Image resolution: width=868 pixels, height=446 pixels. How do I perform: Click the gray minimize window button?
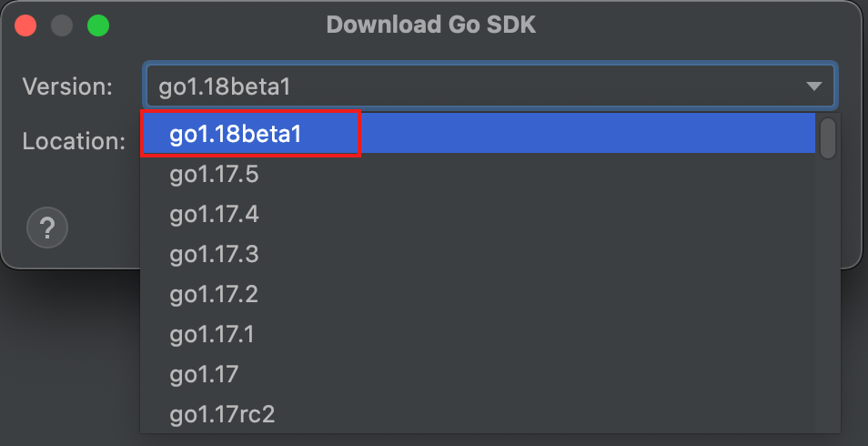(x=62, y=25)
